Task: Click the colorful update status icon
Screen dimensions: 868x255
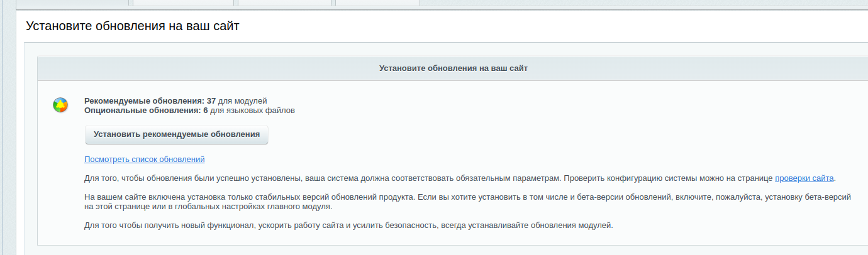Action: (60, 106)
